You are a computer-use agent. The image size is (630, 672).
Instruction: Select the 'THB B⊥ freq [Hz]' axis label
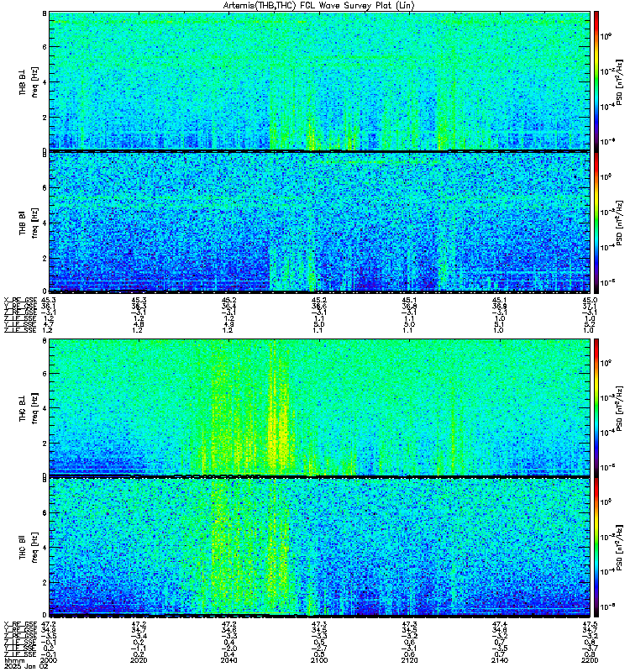point(29,81)
